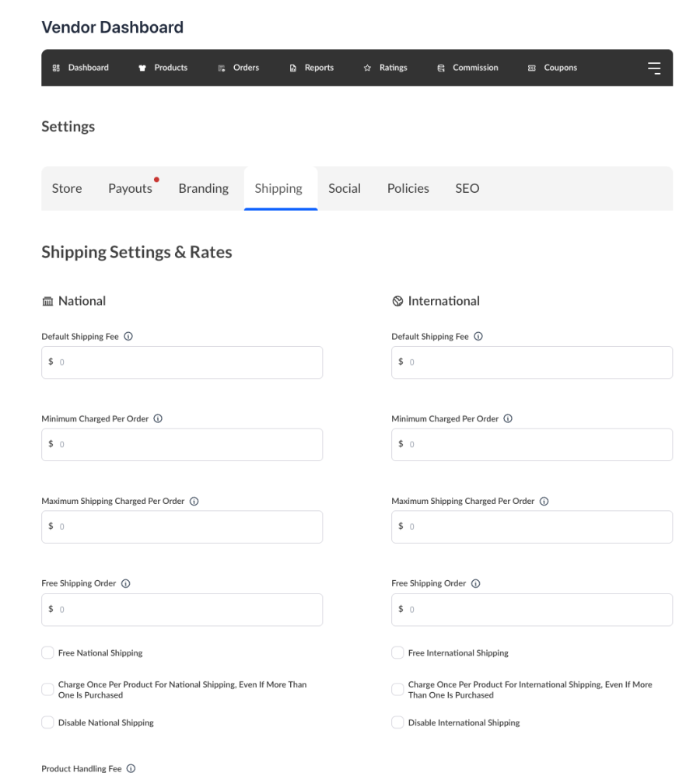Open the Policies settings section

(x=408, y=188)
